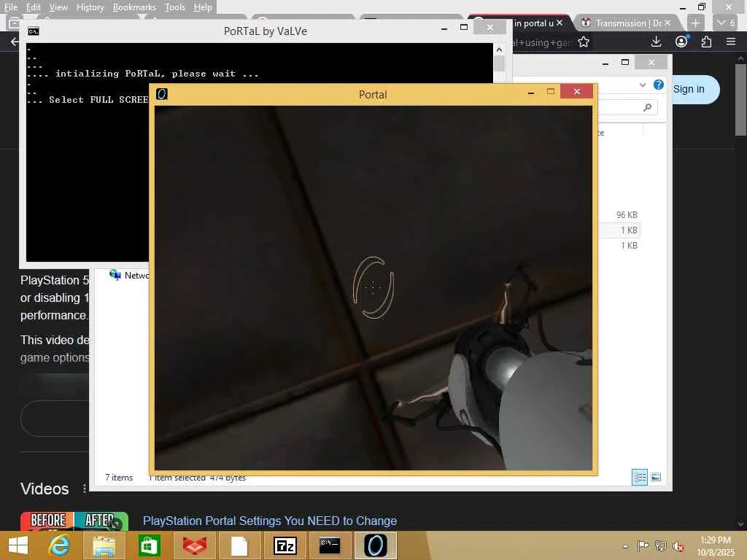Switch File Explorer to large icons view
747x560 pixels.
point(656,477)
